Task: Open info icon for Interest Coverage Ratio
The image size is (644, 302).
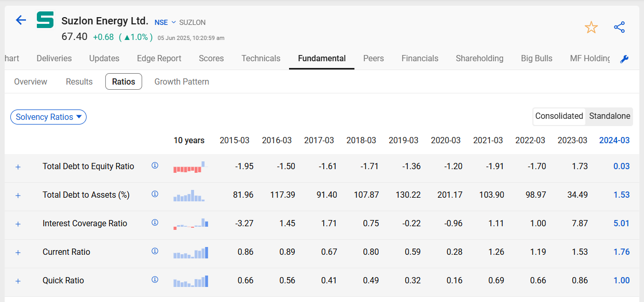Action: (155, 223)
